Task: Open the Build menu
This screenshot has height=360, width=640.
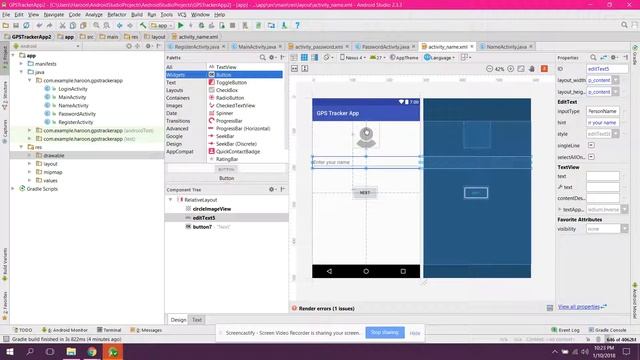Action: (x=137, y=14)
